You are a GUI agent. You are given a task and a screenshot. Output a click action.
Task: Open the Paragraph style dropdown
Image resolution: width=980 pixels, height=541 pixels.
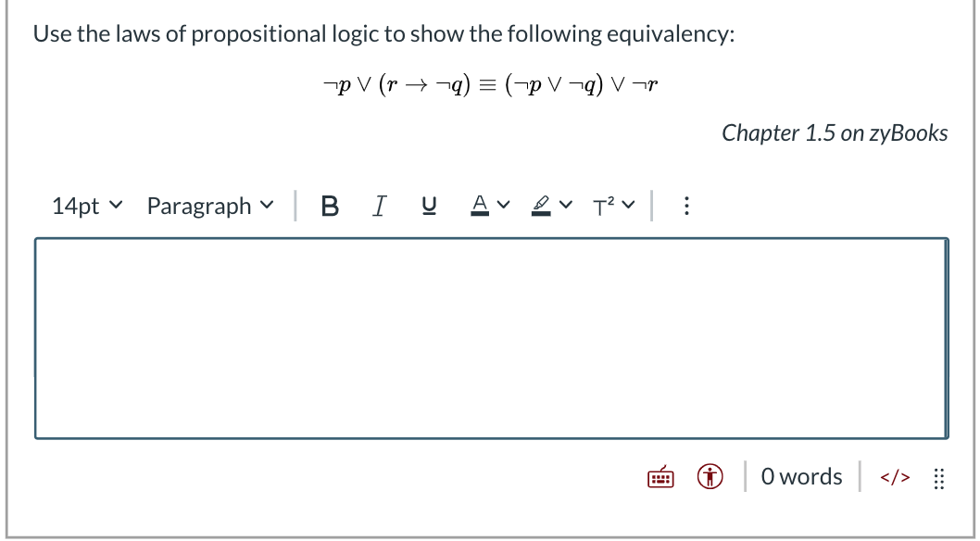click(x=209, y=206)
